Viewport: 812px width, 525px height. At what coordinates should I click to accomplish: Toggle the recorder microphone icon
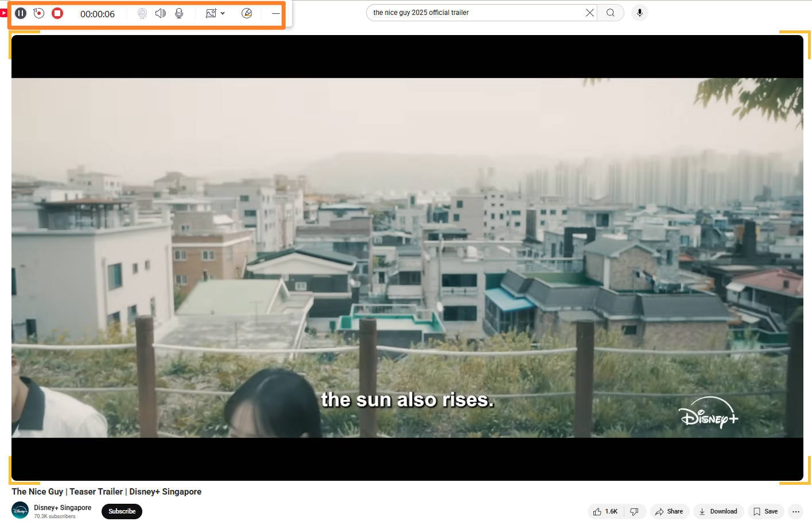[x=179, y=13]
